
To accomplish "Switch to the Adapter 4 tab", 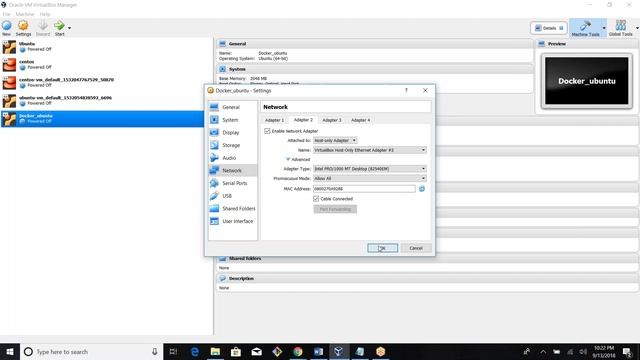I will pos(360,120).
